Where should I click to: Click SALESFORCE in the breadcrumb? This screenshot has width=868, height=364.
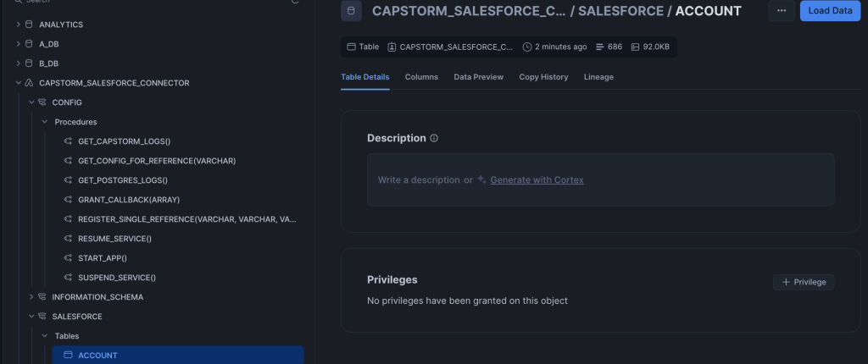[x=620, y=11]
